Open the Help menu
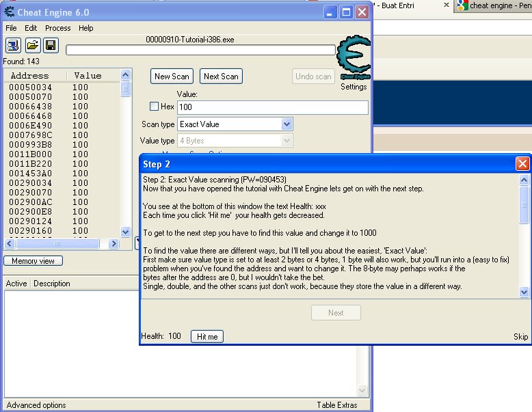This screenshot has width=532, height=412. pyautogui.click(x=86, y=28)
